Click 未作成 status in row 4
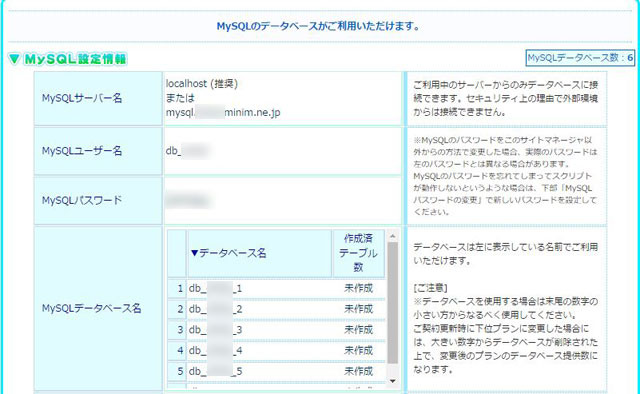 tap(358, 351)
